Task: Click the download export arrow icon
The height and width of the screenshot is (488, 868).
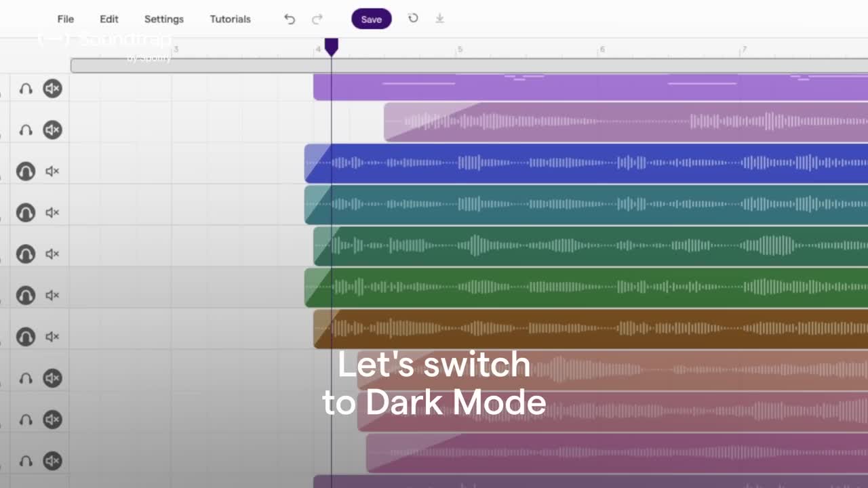Action: (x=439, y=18)
